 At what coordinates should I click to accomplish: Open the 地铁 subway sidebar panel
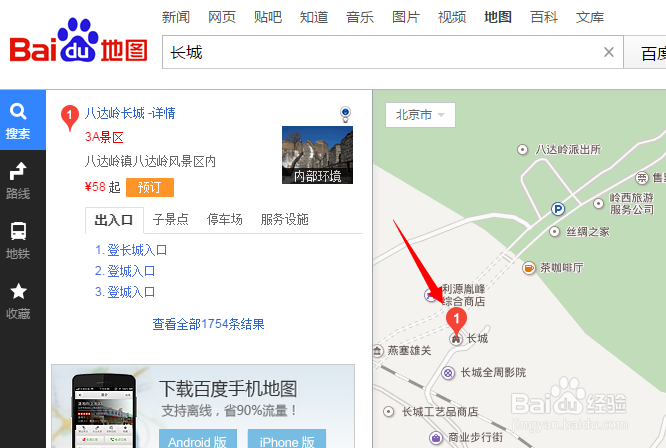click(x=18, y=241)
